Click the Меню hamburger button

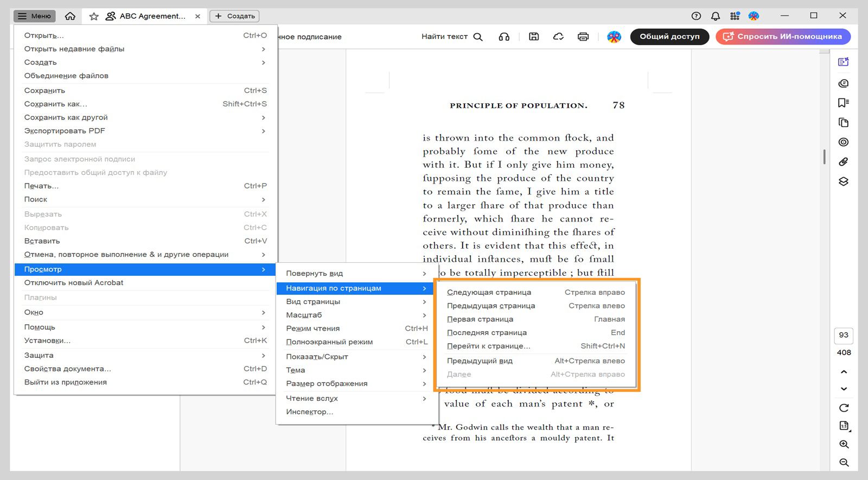[34, 16]
